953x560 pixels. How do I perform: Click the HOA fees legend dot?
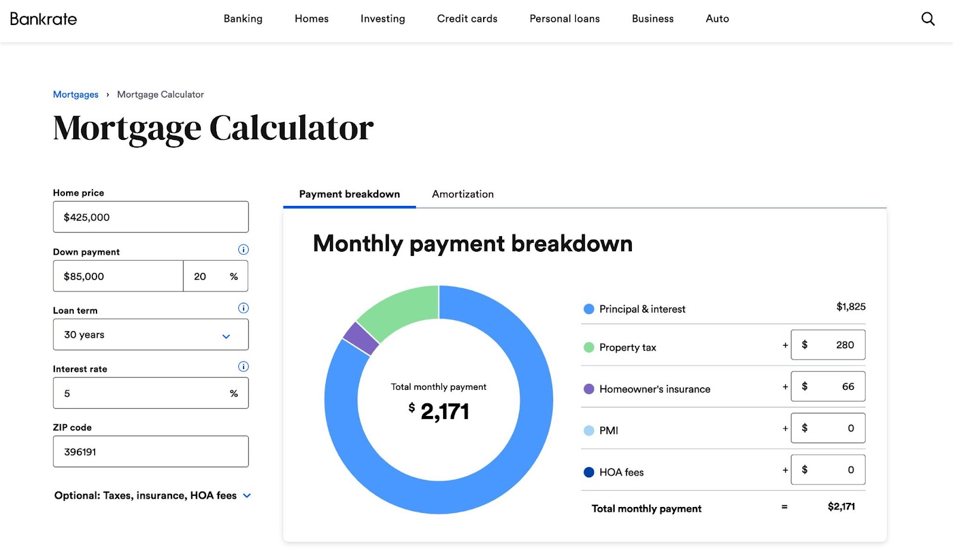588,472
